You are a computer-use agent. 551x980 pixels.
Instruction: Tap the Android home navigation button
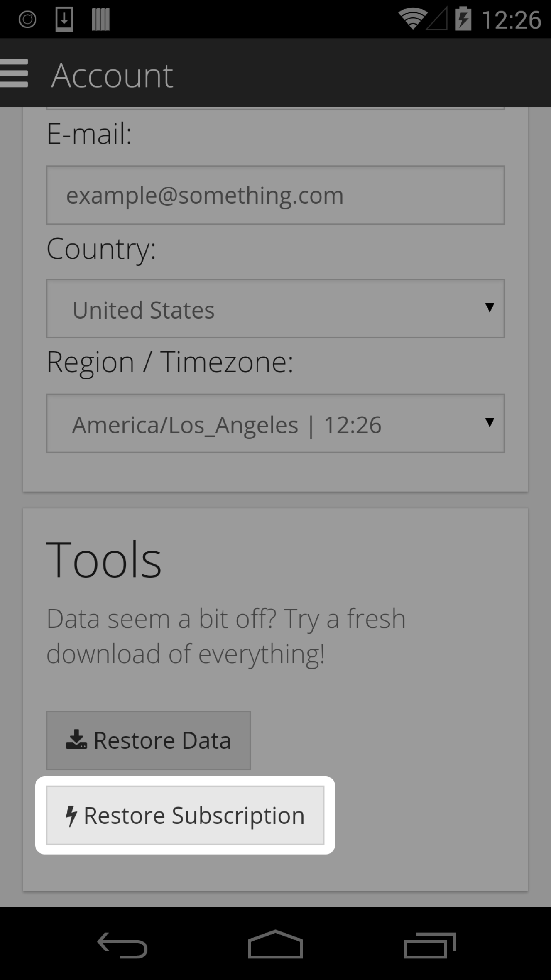275,944
